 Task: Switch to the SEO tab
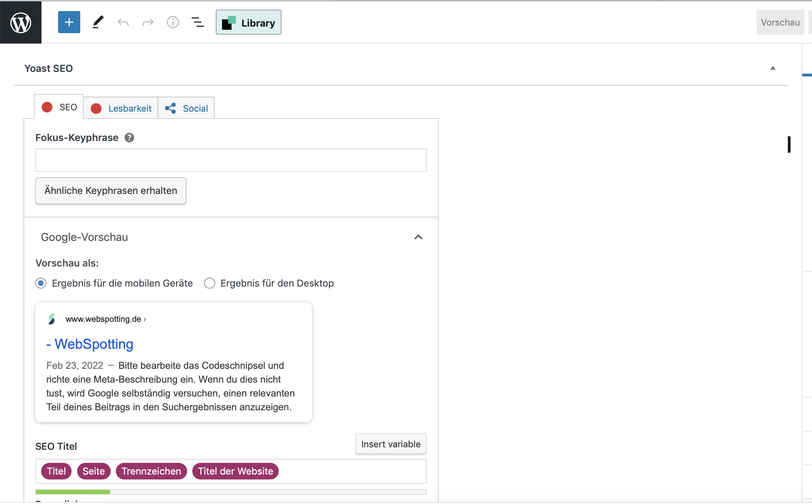(x=59, y=107)
